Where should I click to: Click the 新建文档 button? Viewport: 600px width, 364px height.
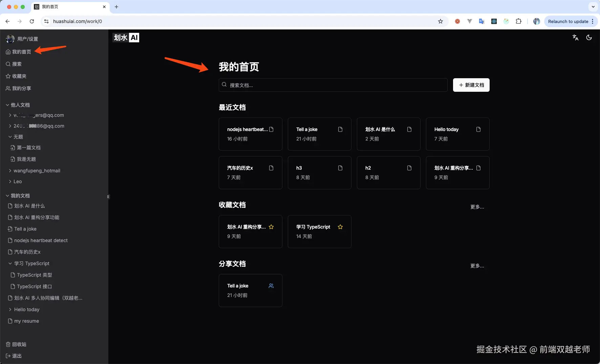pos(471,85)
